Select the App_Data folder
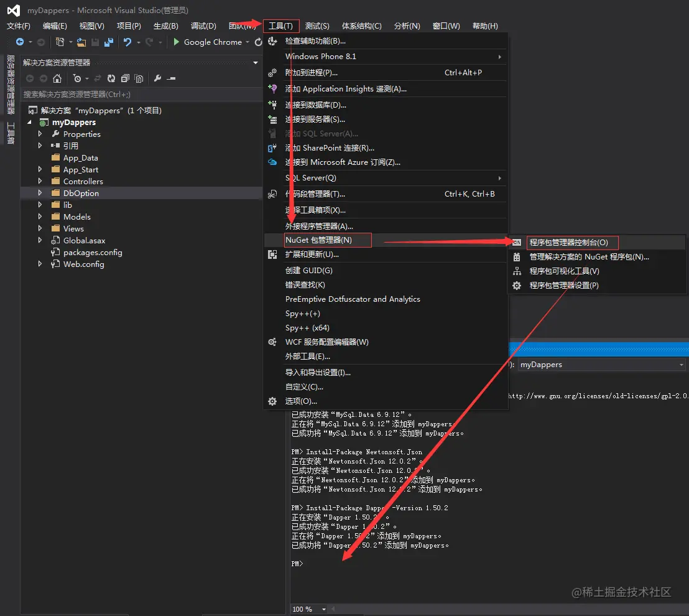This screenshot has height=616, width=689. pos(80,157)
